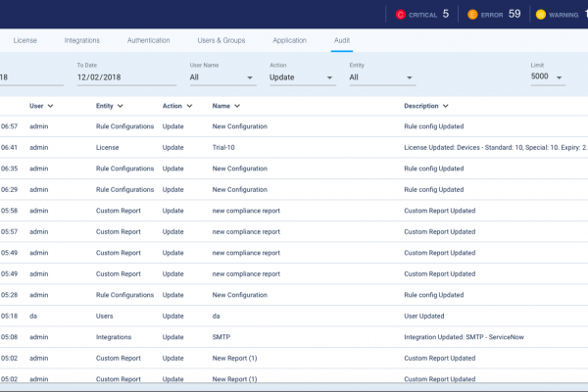Click the yellow Warning alert icon
588x392 pixels.
click(x=541, y=15)
